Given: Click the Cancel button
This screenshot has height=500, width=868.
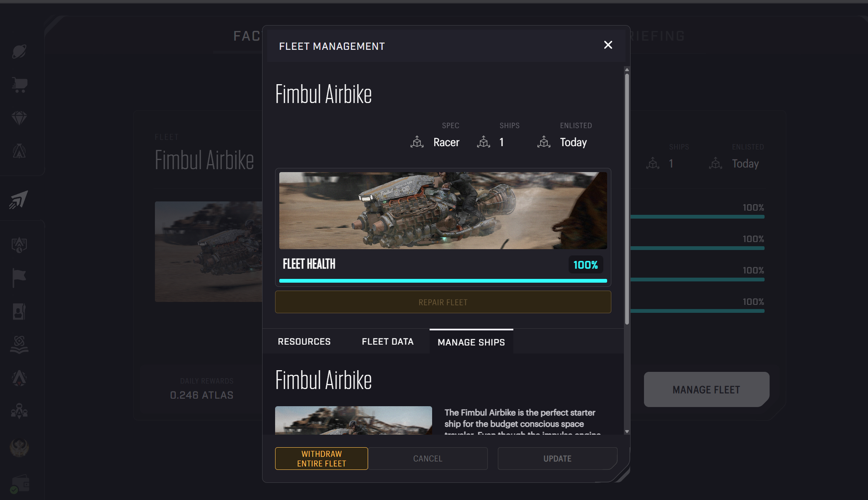Looking at the screenshot, I should pos(428,459).
